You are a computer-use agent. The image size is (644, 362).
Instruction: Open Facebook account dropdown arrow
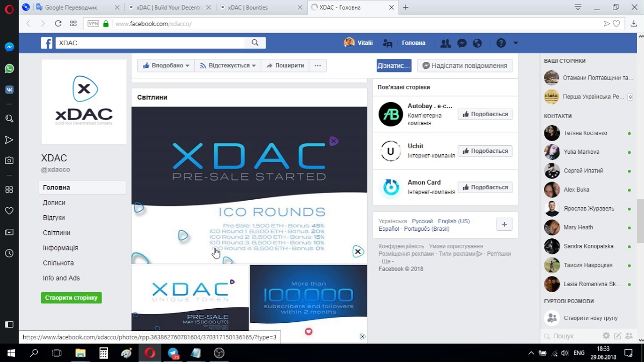(x=515, y=43)
